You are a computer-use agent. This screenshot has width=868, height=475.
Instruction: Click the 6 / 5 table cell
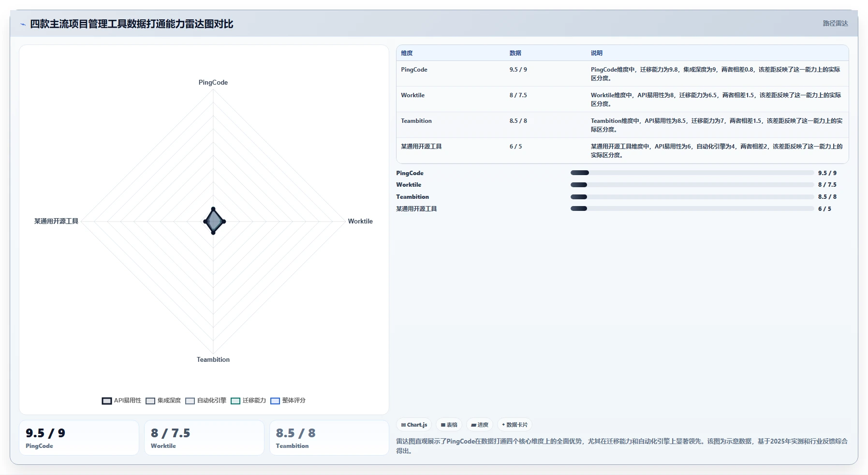[515, 147]
